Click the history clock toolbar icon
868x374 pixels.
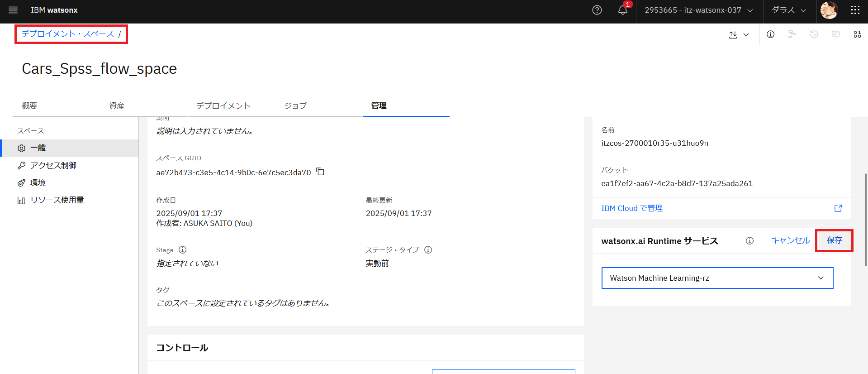814,34
